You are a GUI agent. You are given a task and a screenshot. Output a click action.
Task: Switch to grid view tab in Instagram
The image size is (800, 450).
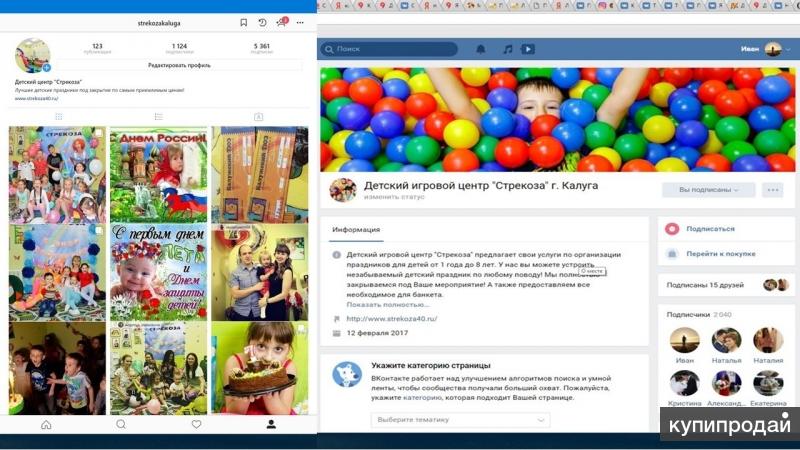pos(59,117)
